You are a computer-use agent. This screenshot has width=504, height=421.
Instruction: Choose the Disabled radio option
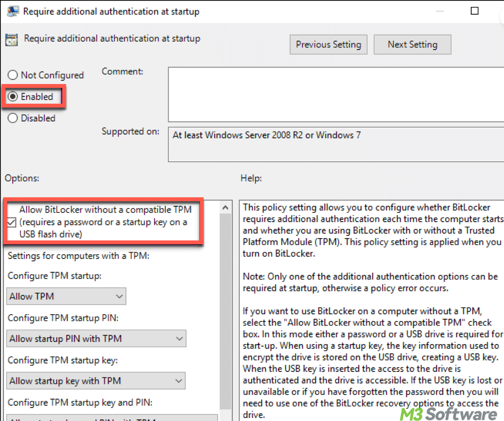click(13, 118)
